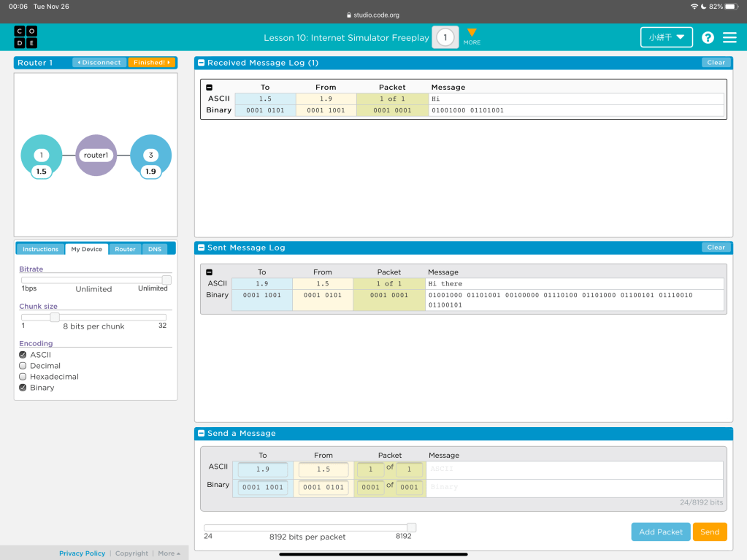
Task: Uncheck the ASCII encoding checkbox
Action: [x=23, y=355]
